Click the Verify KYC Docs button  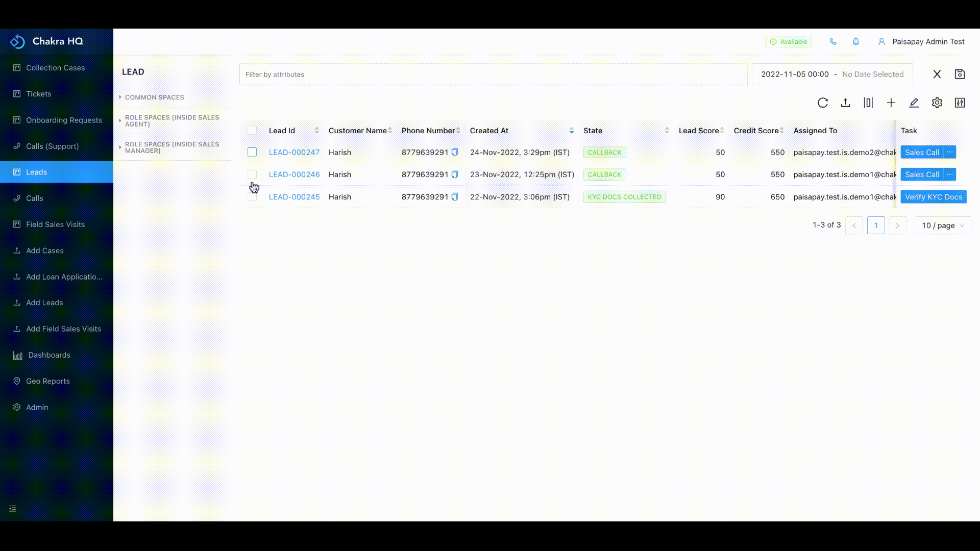tap(933, 197)
